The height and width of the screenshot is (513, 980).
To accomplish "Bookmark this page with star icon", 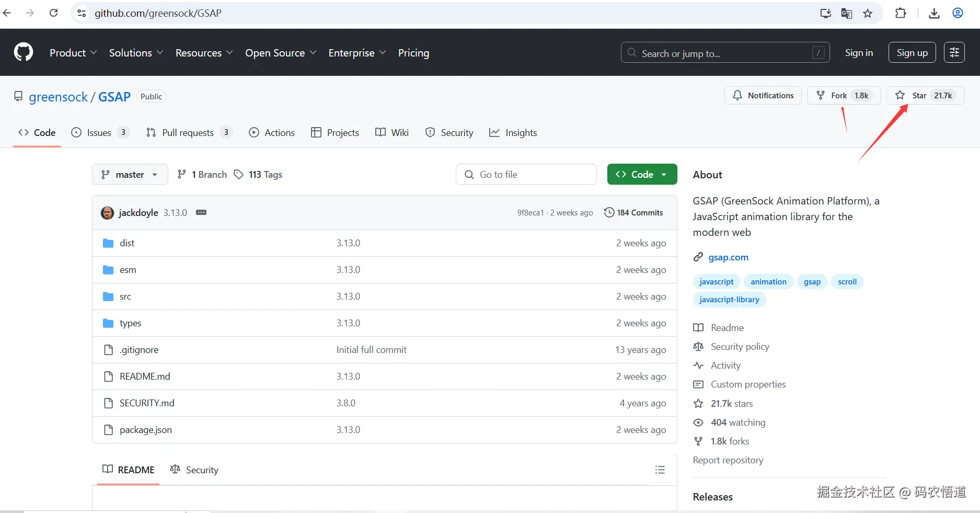I will pyautogui.click(x=868, y=13).
